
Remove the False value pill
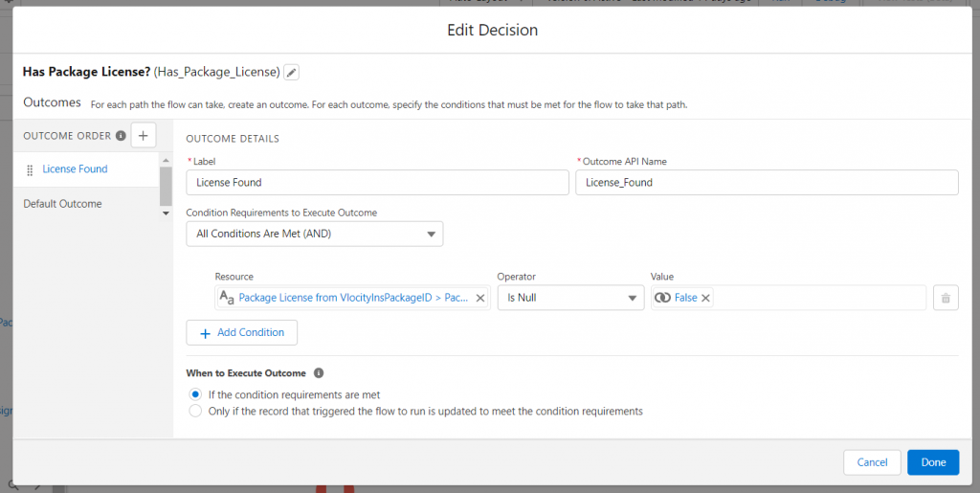(705, 298)
